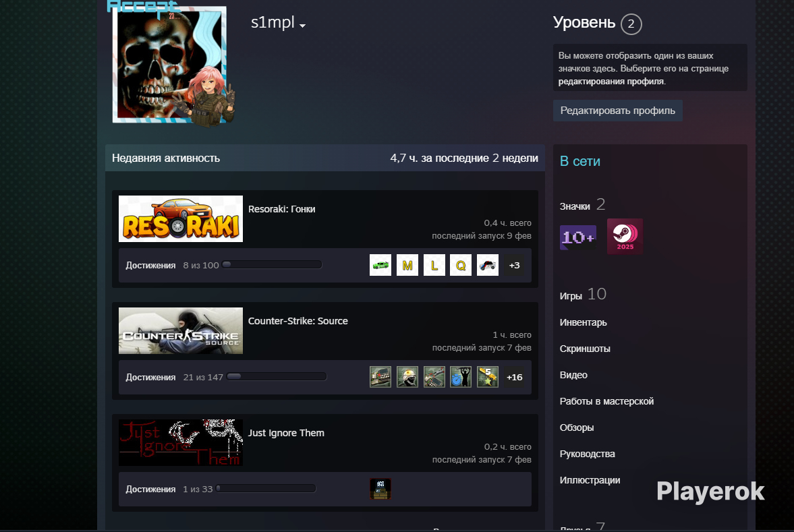794x532 pixels.
Task: Click the Недавняя активность header
Action: (165, 158)
